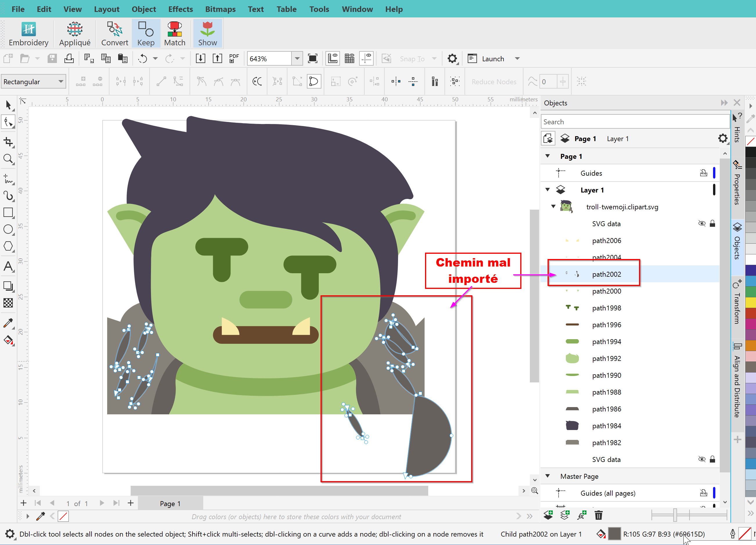
Task: Click the Search field in Objects docker
Action: click(x=635, y=122)
